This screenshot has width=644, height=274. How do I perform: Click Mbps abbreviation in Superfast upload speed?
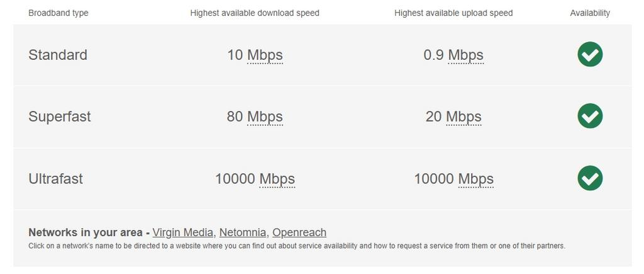[x=464, y=117]
